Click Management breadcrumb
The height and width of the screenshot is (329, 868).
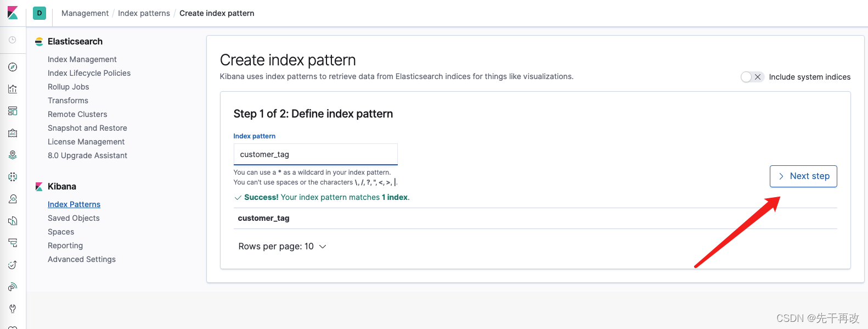tap(85, 13)
